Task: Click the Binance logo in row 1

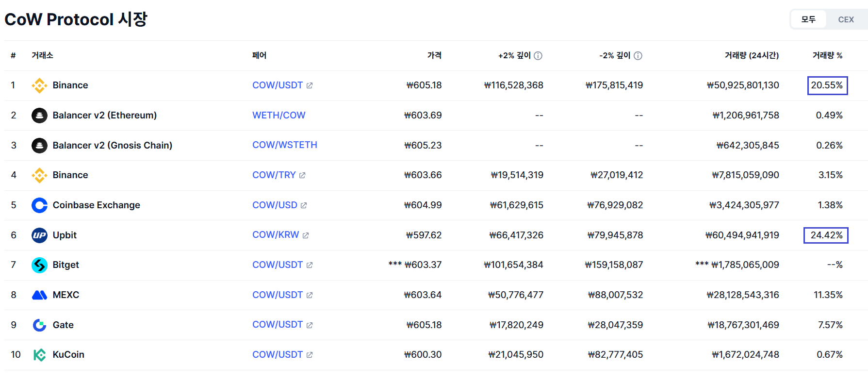Action: tap(39, 85)
